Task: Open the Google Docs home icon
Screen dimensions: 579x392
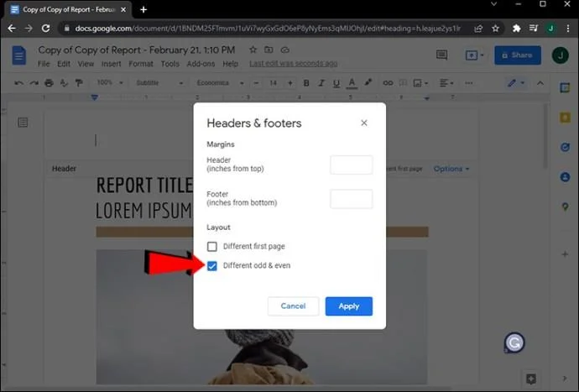Action: 18,55
